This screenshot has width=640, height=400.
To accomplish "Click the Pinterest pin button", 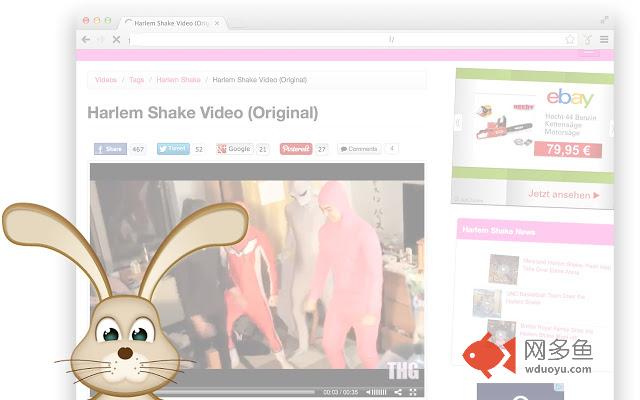I will [x=296, y=149].
